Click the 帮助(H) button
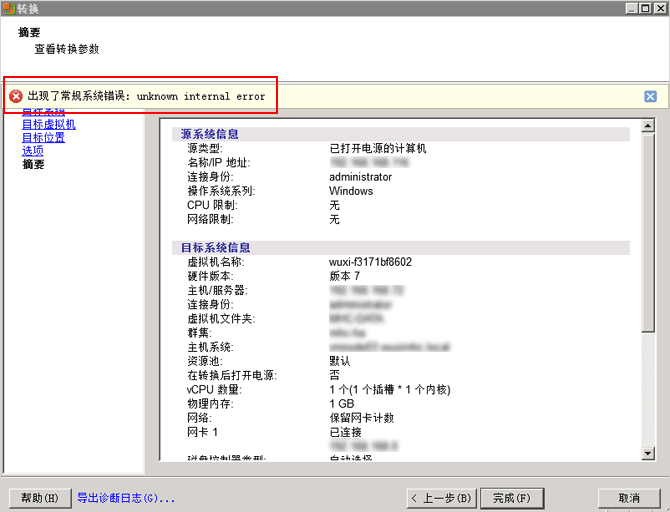670x512 pixels. point(40,498)
